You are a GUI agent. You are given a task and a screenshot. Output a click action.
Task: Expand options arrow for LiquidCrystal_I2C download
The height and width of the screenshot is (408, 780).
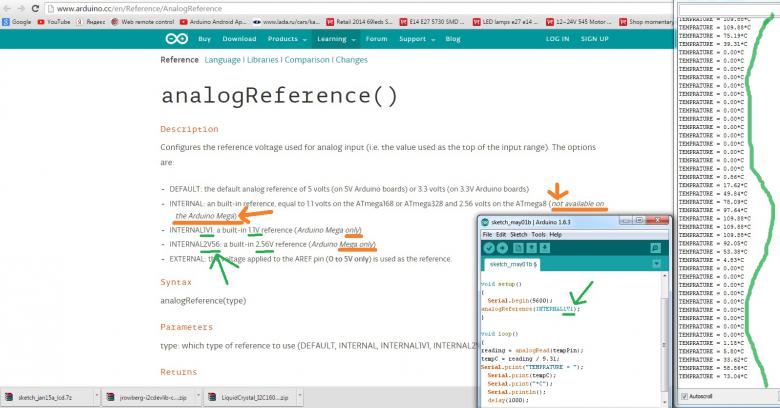click(x=299, y=396)
